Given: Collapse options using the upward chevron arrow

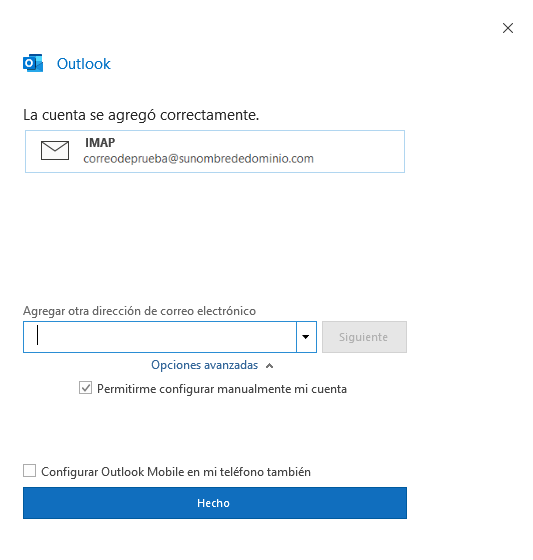Looking at the screenshot, I should pyautogui.click(x=270, y=366).
